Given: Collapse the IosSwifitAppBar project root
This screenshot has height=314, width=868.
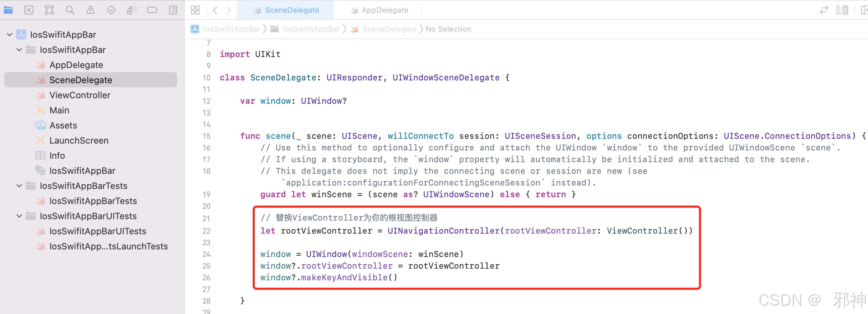Looking at the screenshot, I should 10,34.
